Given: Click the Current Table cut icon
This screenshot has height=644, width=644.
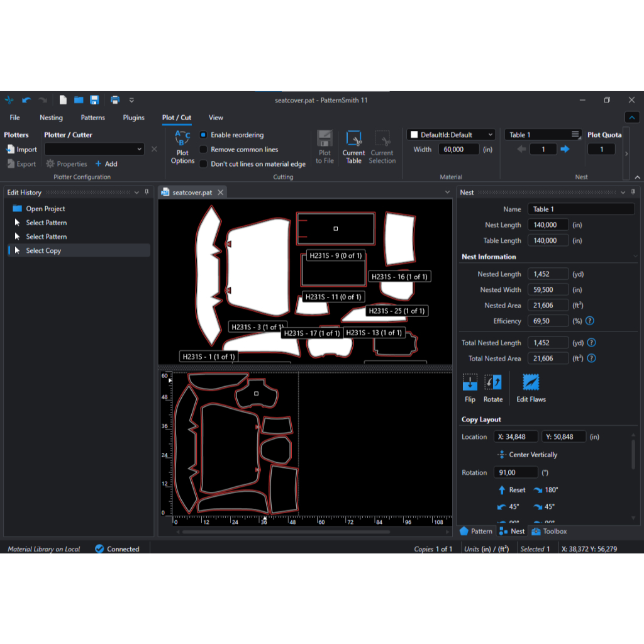Looking at the screenshot, I should (x=353, y=140).
